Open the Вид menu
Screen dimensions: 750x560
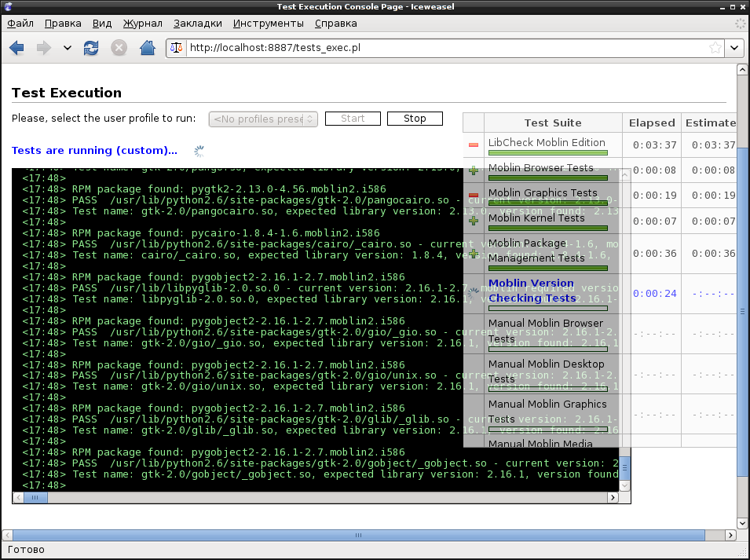pos(102,24)
